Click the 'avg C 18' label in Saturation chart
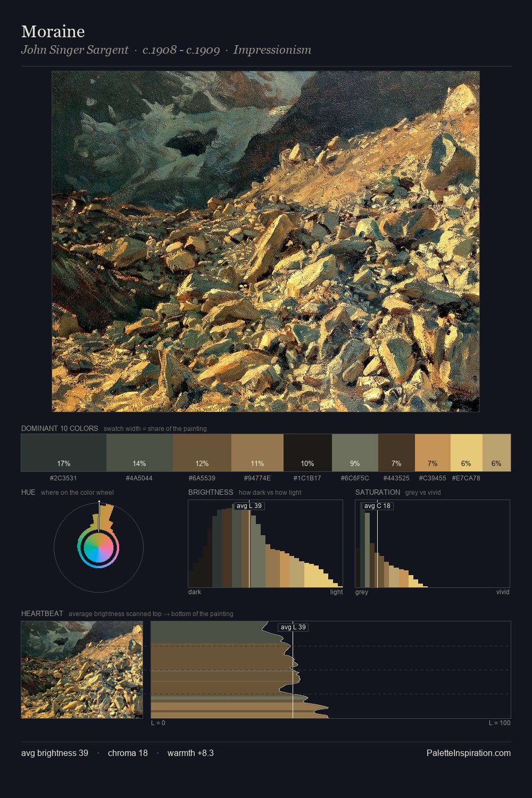The height and width of the screenshot is (798, 532). click(x=377, y=506)
